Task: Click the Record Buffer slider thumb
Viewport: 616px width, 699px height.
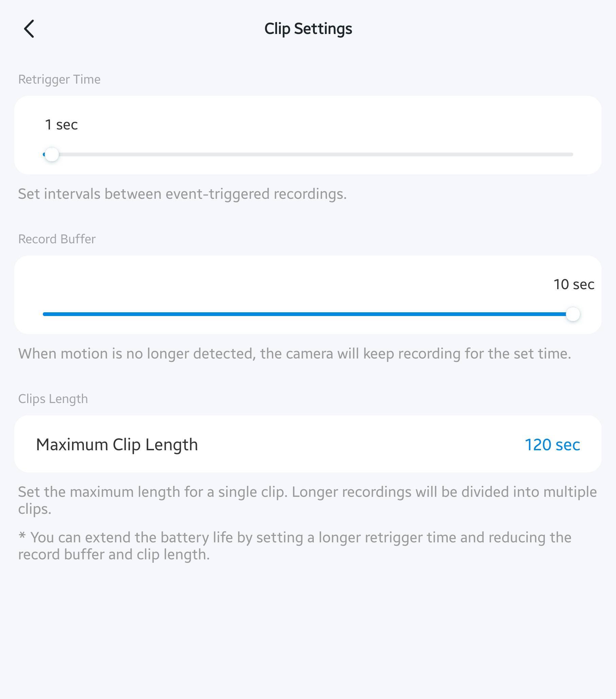Action: pos(573,314)
